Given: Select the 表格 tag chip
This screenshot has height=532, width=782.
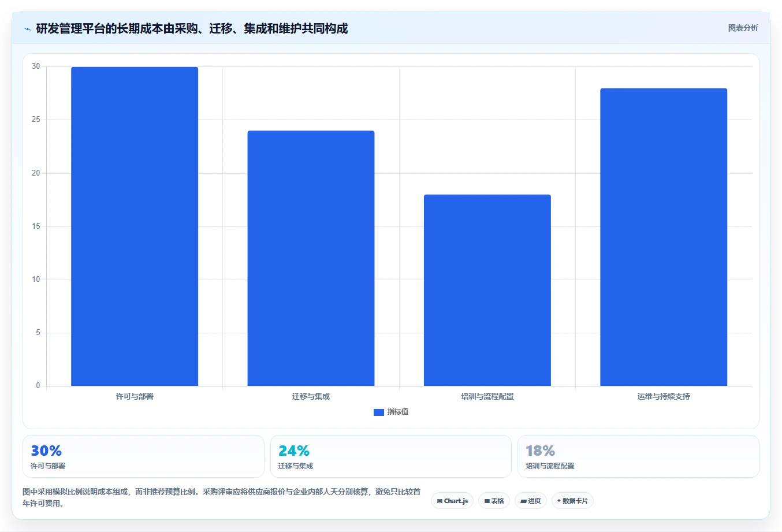Looking at the screenshot, I should (x=494, y=501).
